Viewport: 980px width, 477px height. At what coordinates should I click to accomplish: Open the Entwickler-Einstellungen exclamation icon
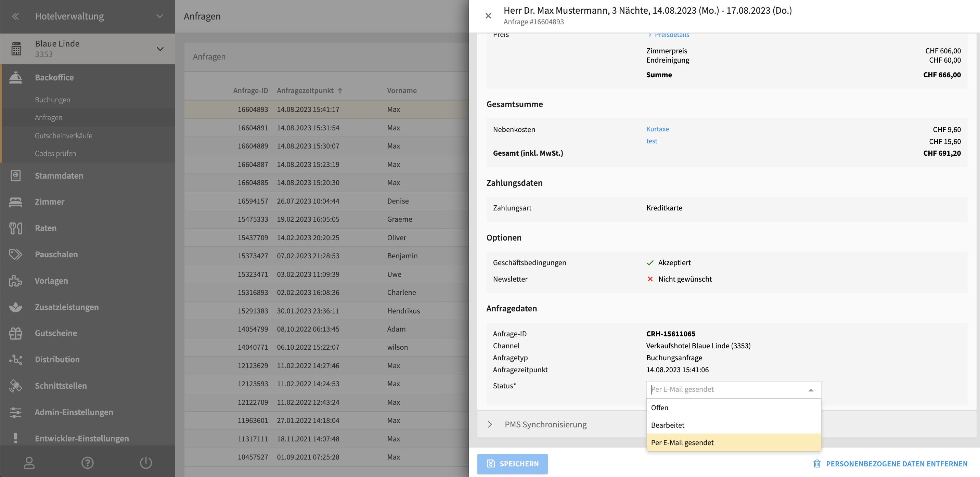(x=16, y=438)
